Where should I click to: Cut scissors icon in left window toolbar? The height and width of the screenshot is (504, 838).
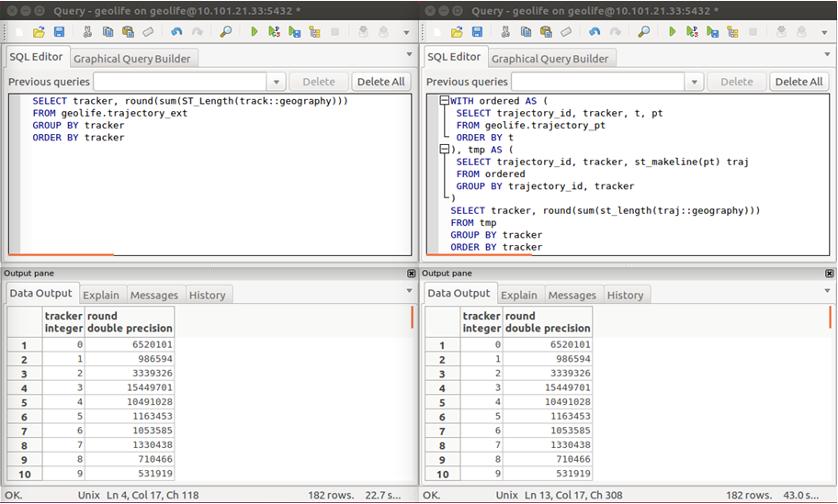click(87, 32)
